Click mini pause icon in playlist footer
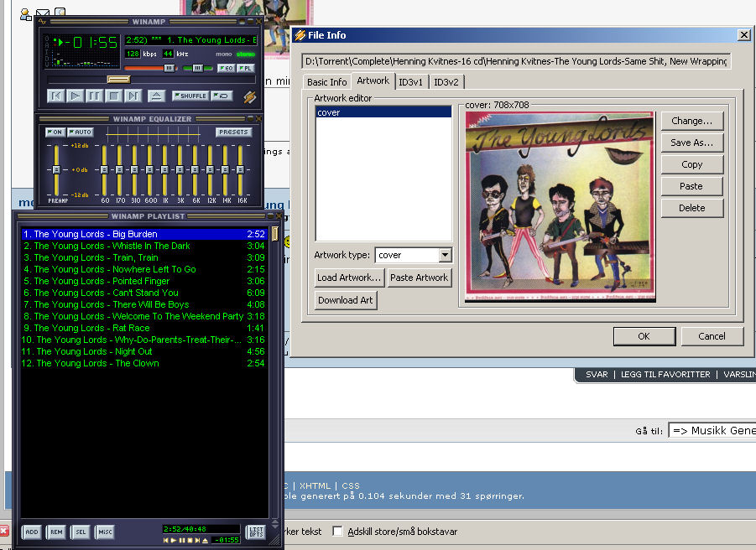Screen dimensions: 756x550 click(x=182, y=541)
